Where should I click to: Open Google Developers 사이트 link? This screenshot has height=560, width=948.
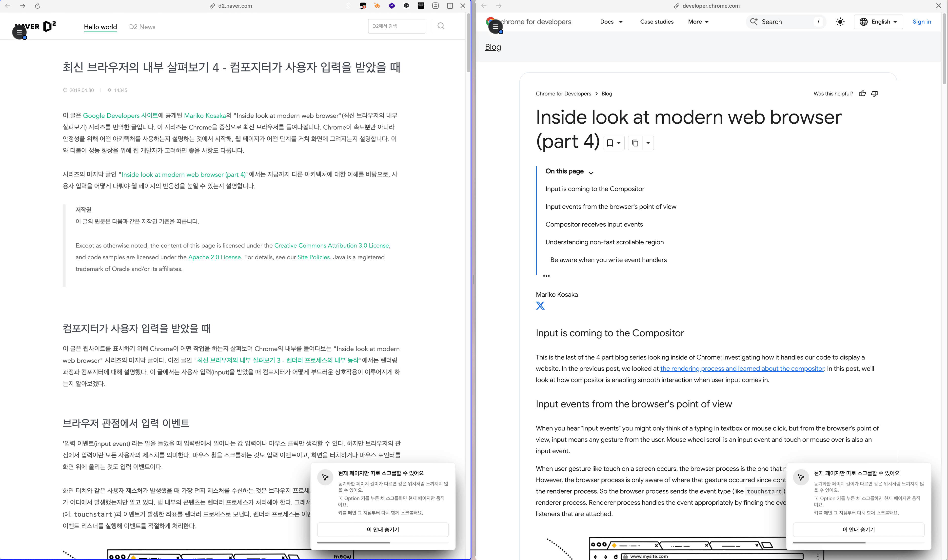pyautogui.click(x=120, y=116)
